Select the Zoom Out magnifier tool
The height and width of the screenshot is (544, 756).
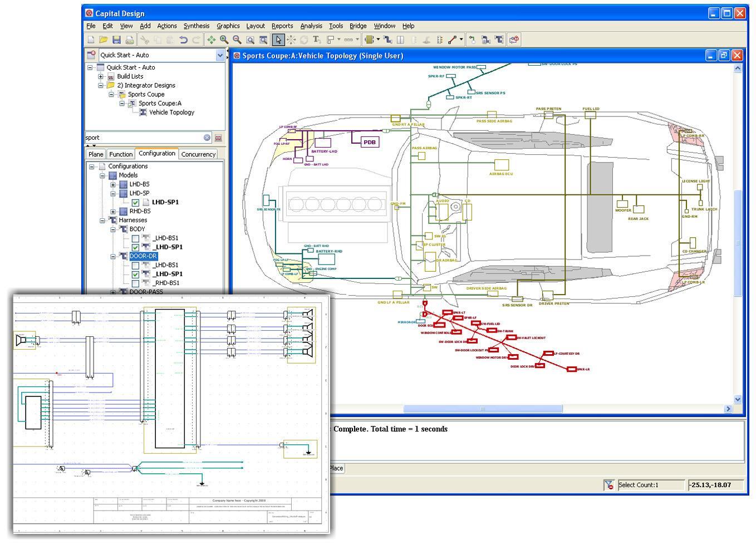pyautogui.click(x=237, y=40)
